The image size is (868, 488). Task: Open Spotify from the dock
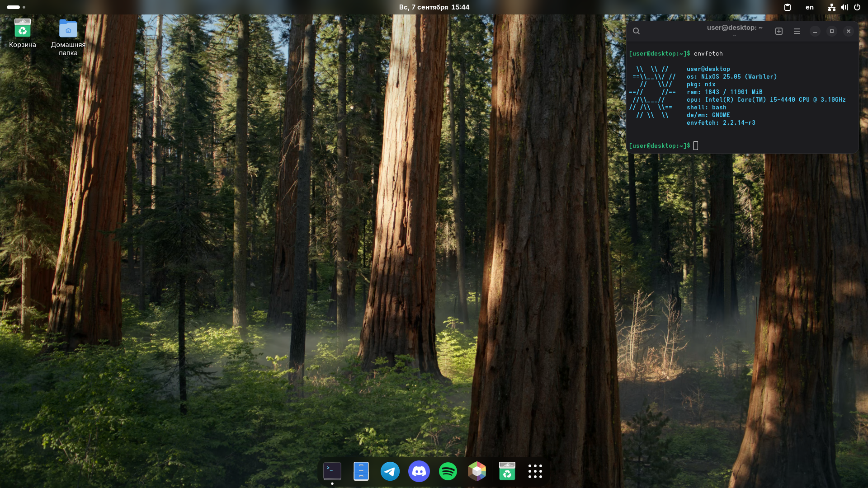pyautogui.click(x=448, y=471)
